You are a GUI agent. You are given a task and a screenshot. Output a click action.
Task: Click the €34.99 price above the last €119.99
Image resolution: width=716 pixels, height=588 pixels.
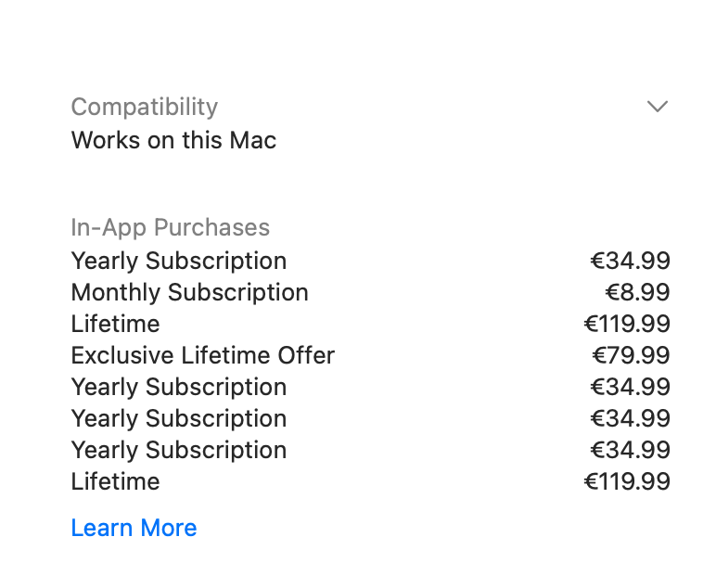point(630,450)
